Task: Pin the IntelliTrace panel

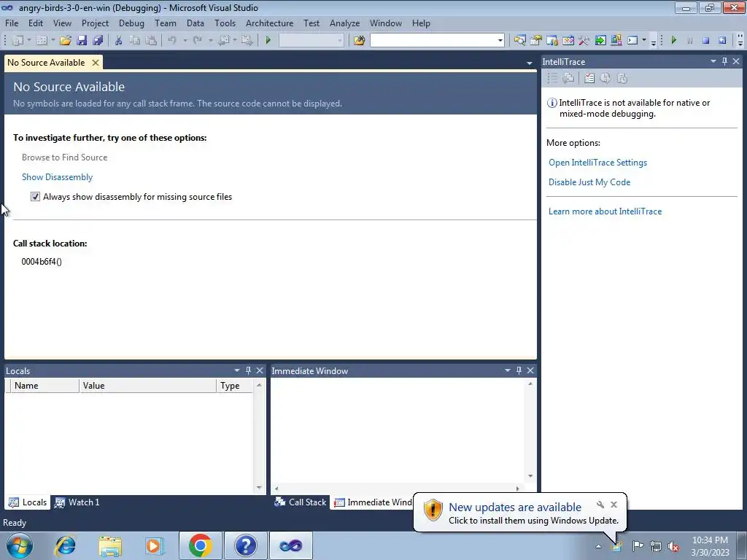Action: click(724, 61)
